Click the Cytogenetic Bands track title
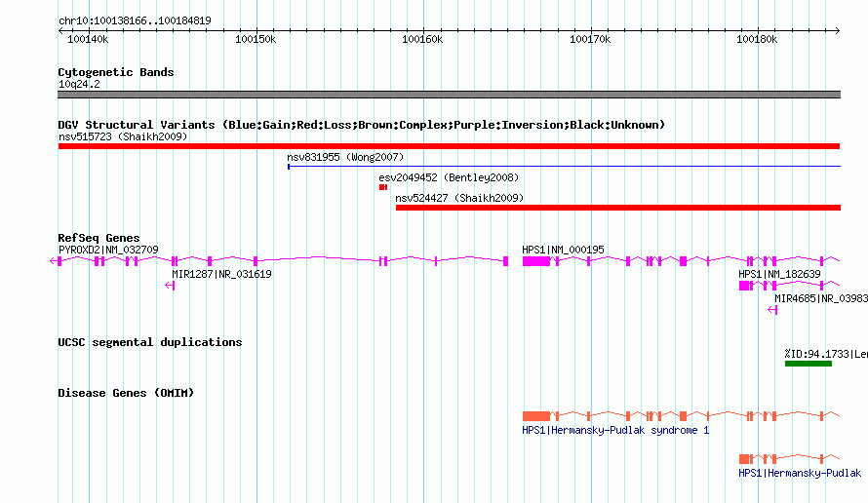The height and width of the screenshot is (503, 868). click(x=116, y=72)
